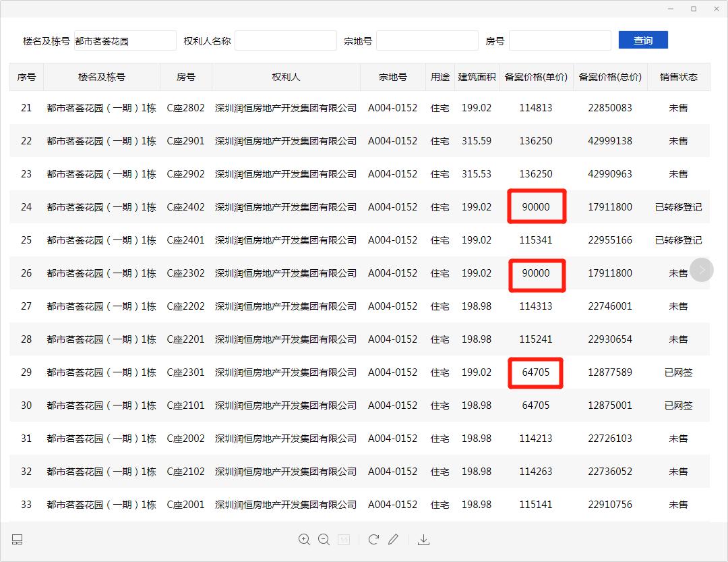Click the 楼名及栋号 field showing 都市茗荟花园
The height and width of the screenshot is (562, 728).
click(125, 40)
